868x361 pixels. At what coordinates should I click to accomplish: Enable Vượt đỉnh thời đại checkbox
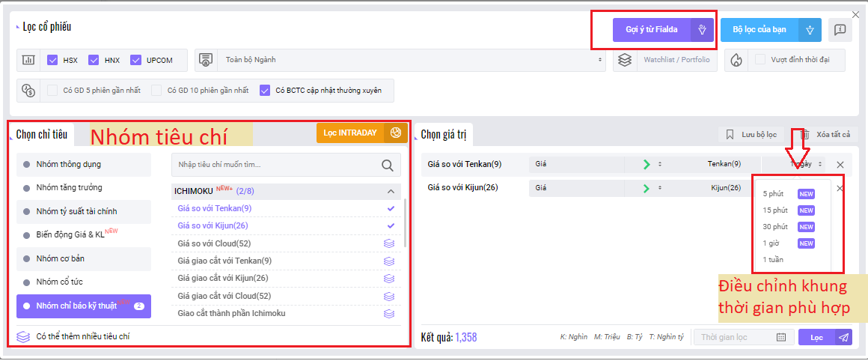click(760, 60)
